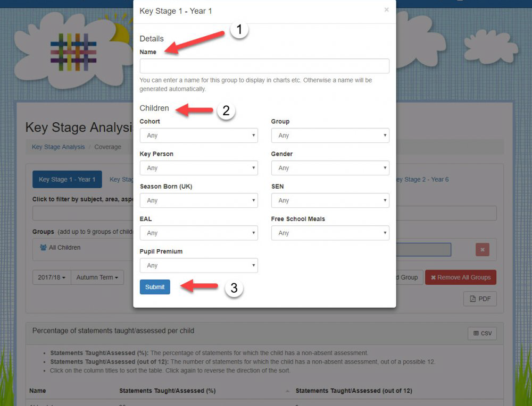The image size is (532, 406).
Task: Click the Coverage breadcrumb item
Action: (x=107, y=147)
